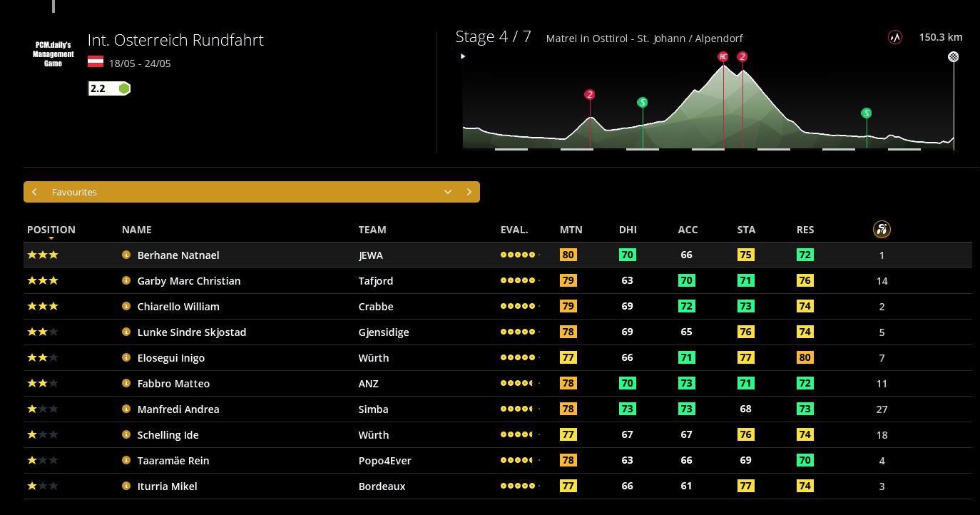
Task: Click the profile start play arrow
Action: [464, 56]
